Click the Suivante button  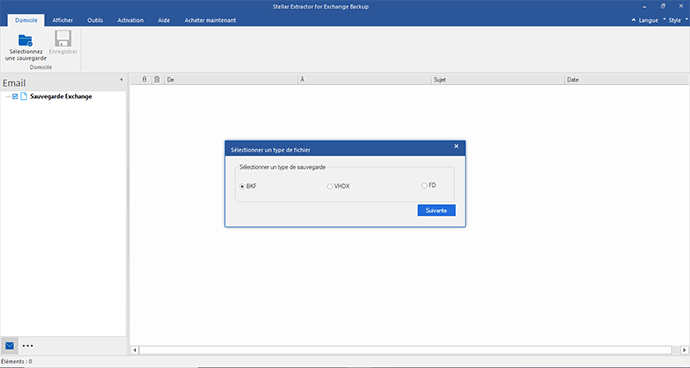coord(436,210)
